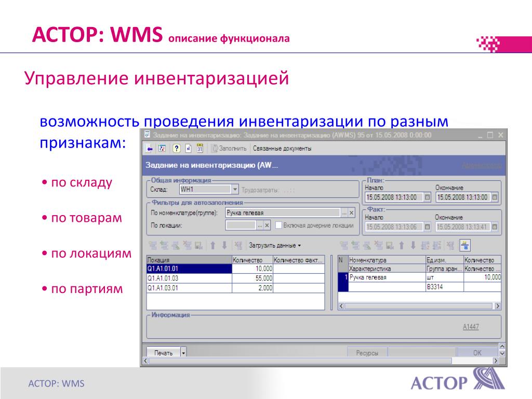Image resolution: width=532 pixels, height=399 pixels.
Task: Clear the По локации filter with X button
Action: (x=267, y=225)
